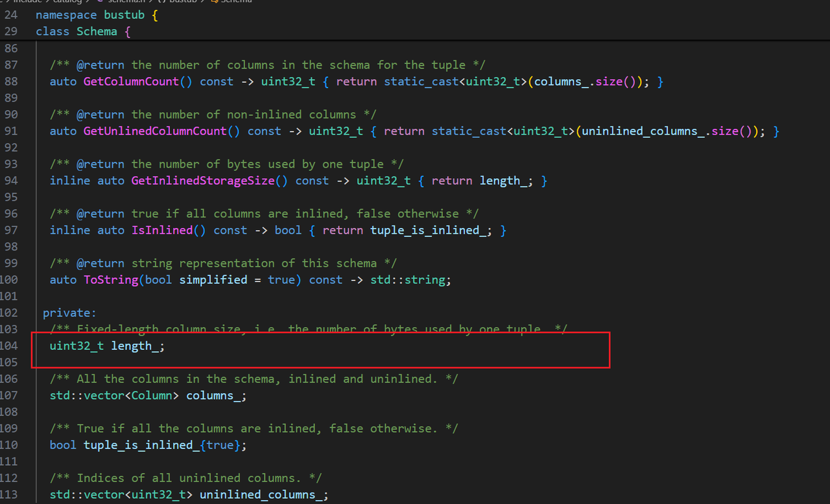This screenshot has height=504, width=830.
Task: Click 'uint32_t' type on line 104
Action: (x=77, y=346)
